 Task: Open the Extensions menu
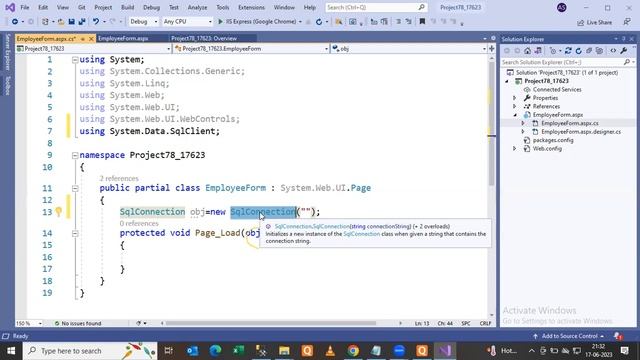[251, 7]
